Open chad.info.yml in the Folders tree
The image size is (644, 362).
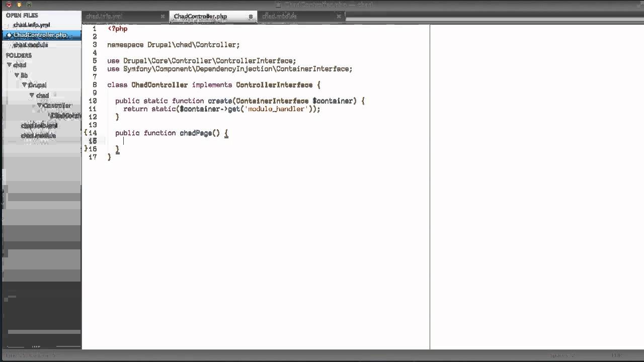point(39,126)
